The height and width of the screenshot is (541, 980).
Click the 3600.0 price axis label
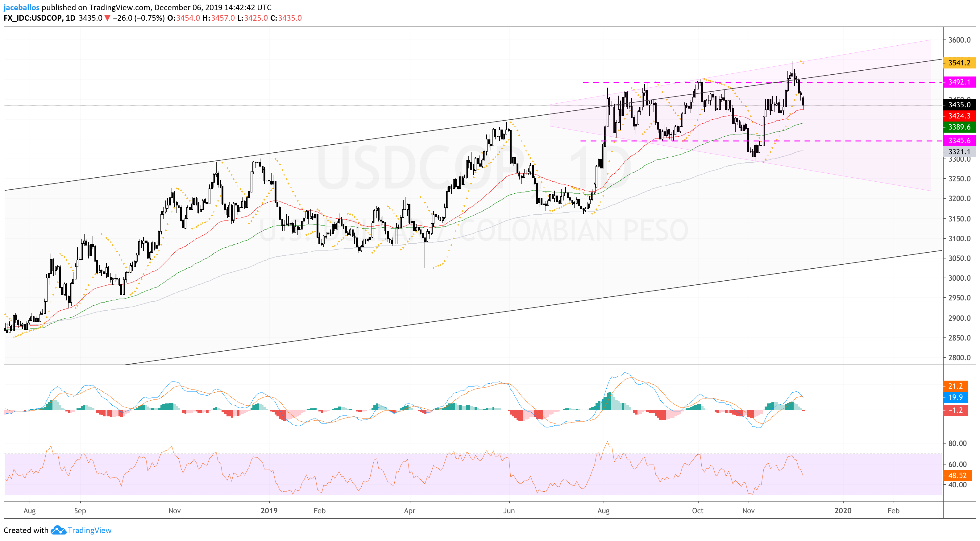tap(959, 40)
